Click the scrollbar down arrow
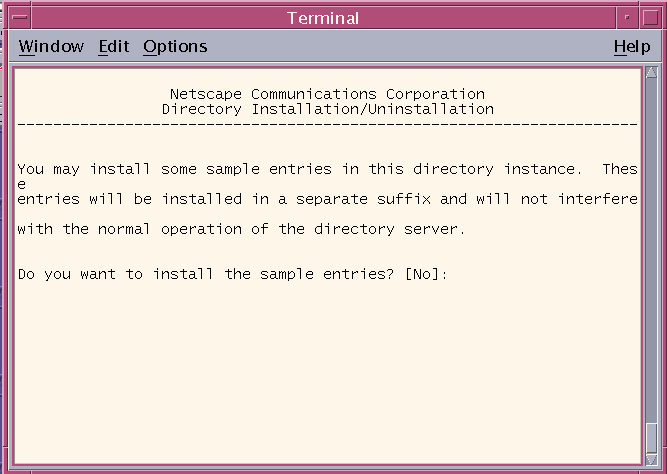Viewport: 667px width, 474px height. coord(651,459)
